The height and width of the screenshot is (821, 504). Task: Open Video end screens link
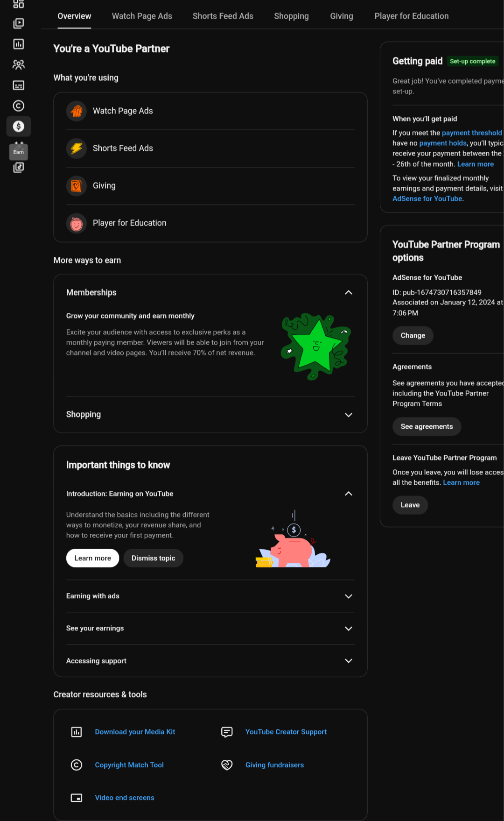coord(125,798)
